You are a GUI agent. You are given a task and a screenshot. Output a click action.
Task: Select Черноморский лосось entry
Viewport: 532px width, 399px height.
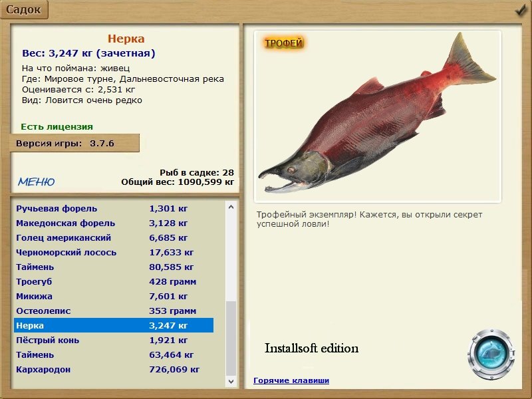point(114,253)
